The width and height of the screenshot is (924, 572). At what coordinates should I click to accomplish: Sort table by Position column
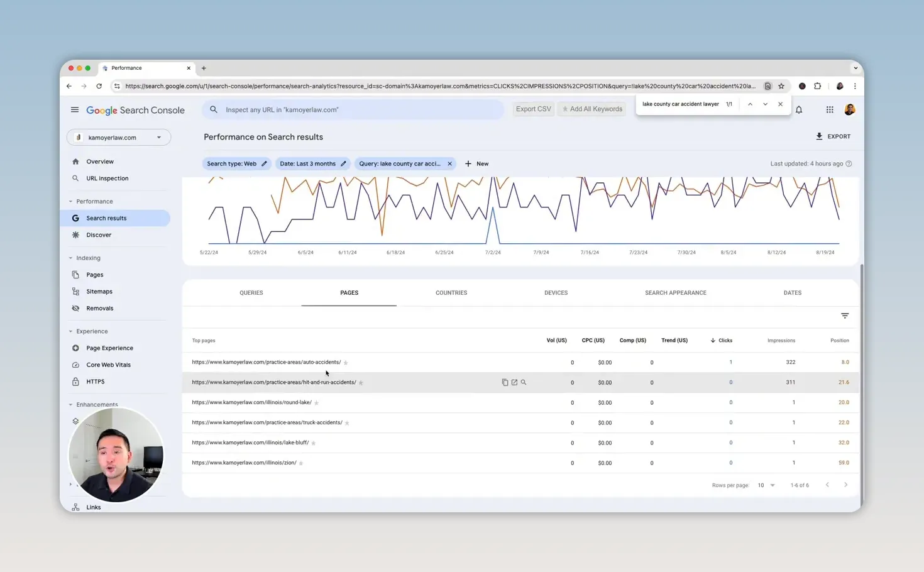(x=840, y=341)
